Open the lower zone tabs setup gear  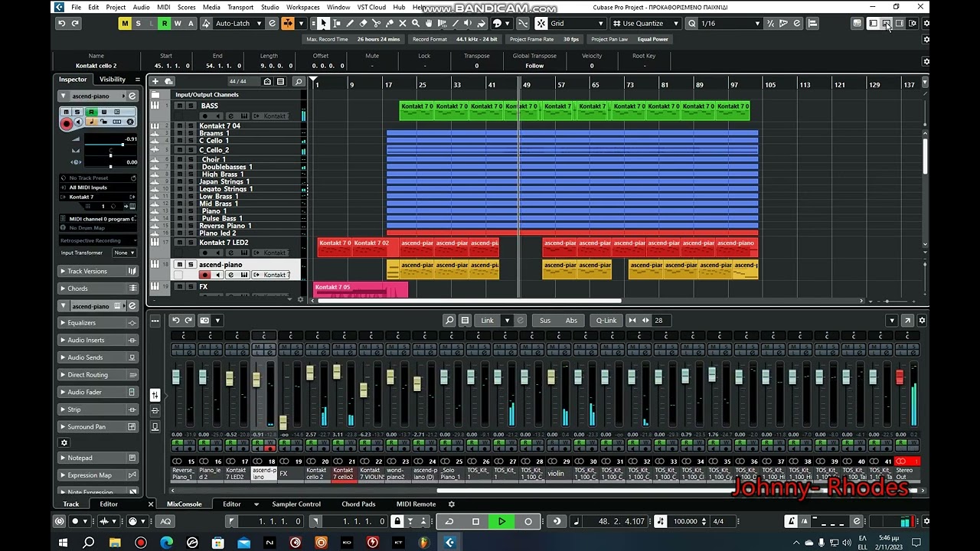click(451, 504)
